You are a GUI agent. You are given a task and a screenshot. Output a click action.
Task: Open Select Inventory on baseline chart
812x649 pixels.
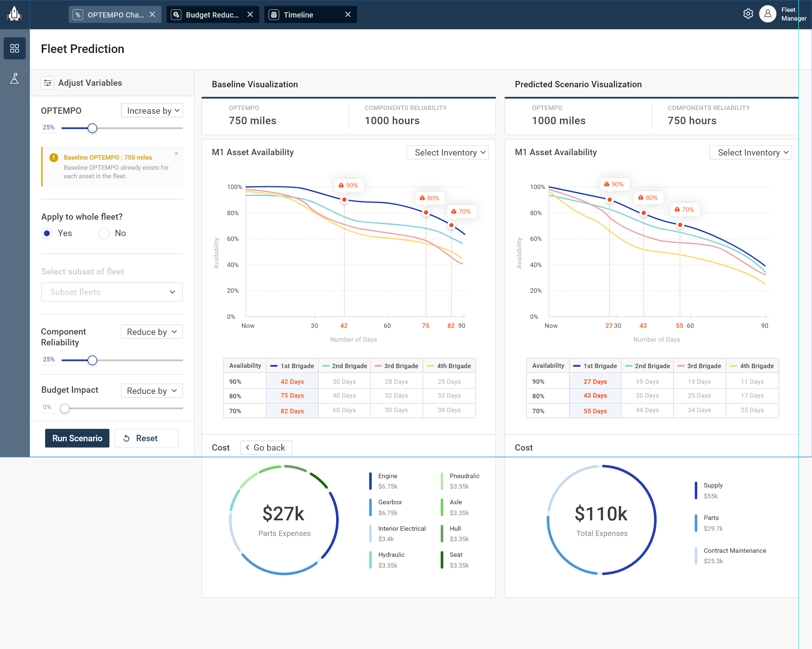point(447,152)
